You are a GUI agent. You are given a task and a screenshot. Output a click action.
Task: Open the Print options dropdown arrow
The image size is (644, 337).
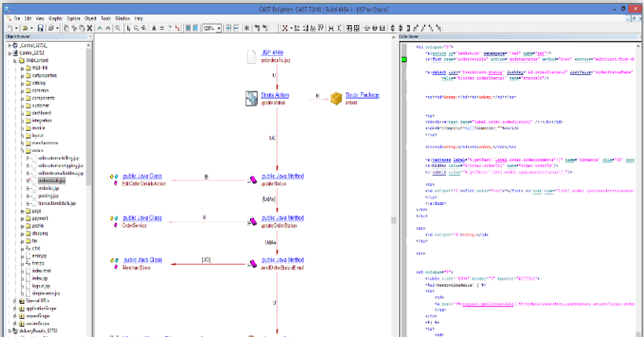click(x=57, y=28)
